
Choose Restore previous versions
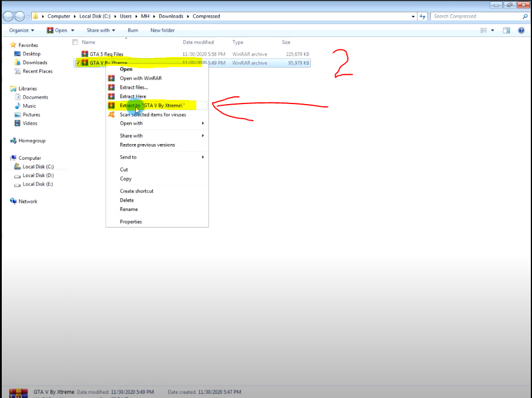point(147,145)
